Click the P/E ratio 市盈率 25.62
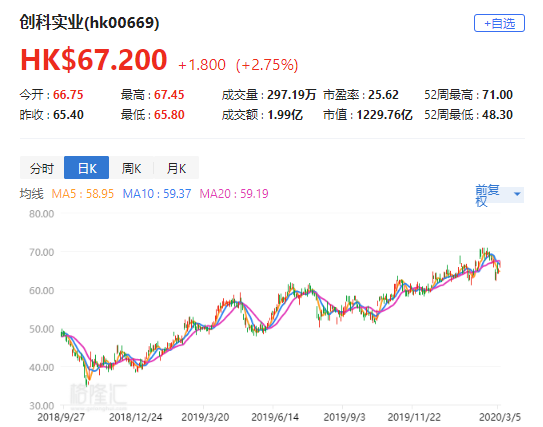The image size is (543, 427). click(x=361, y=95)
